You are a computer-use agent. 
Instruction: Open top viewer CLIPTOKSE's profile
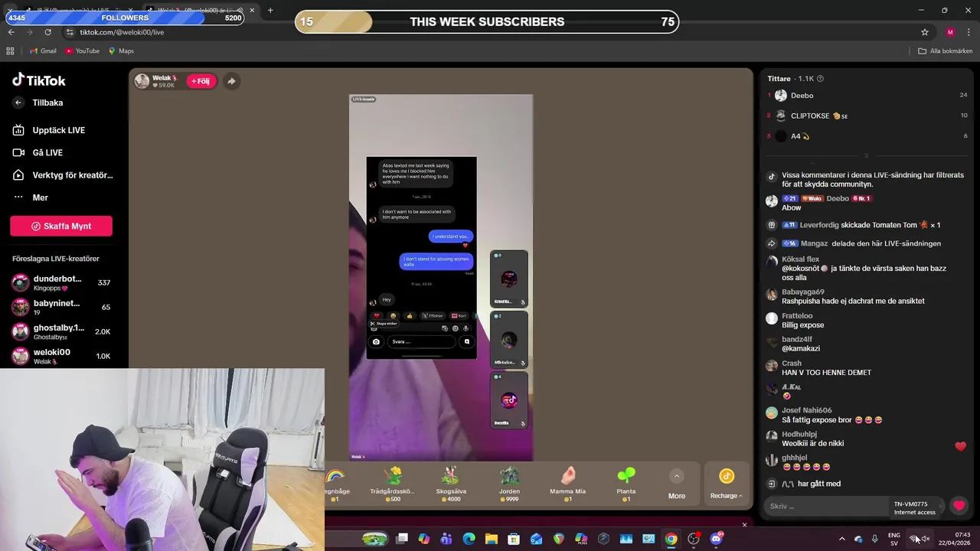[x=810, y=116]
